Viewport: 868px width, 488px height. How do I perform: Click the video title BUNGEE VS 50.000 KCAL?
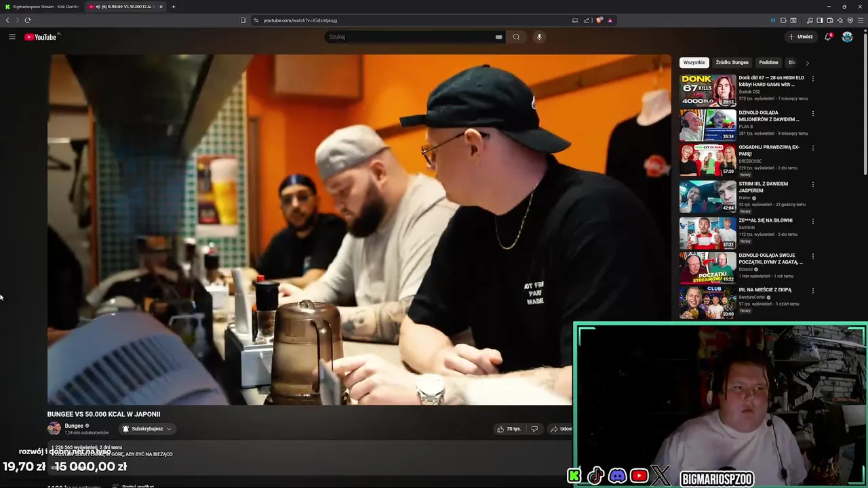[x=104, y=414]
